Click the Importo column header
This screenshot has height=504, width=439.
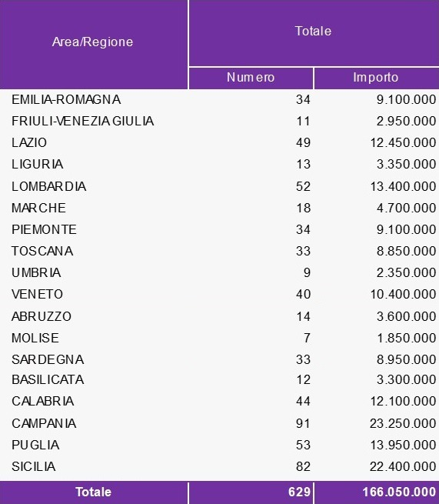(376, 78)
